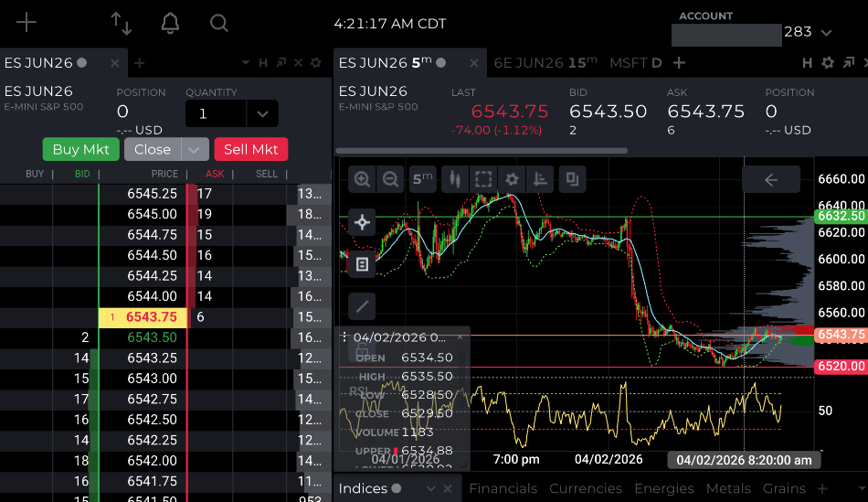Viewport: 868px width, 502px height.
Task: Click the 6542.75 price cell
Action: 152,400
